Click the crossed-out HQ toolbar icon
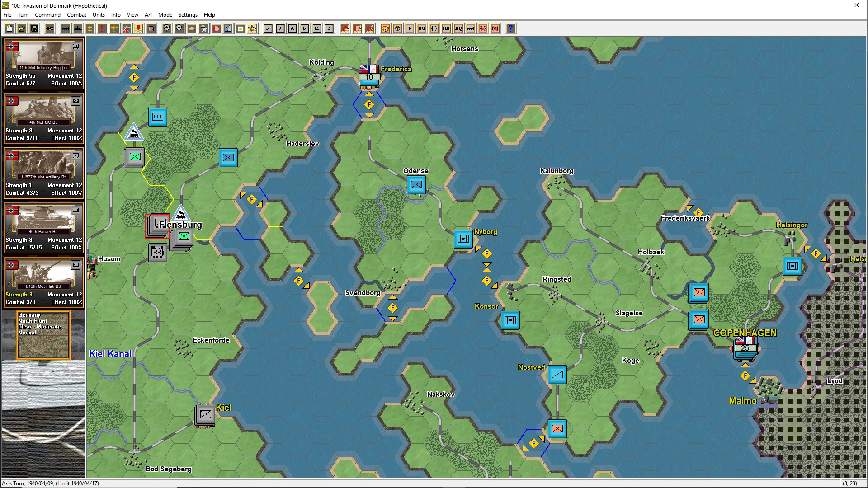Viewport: 868px width, 488px height. (x=495, y=28)
